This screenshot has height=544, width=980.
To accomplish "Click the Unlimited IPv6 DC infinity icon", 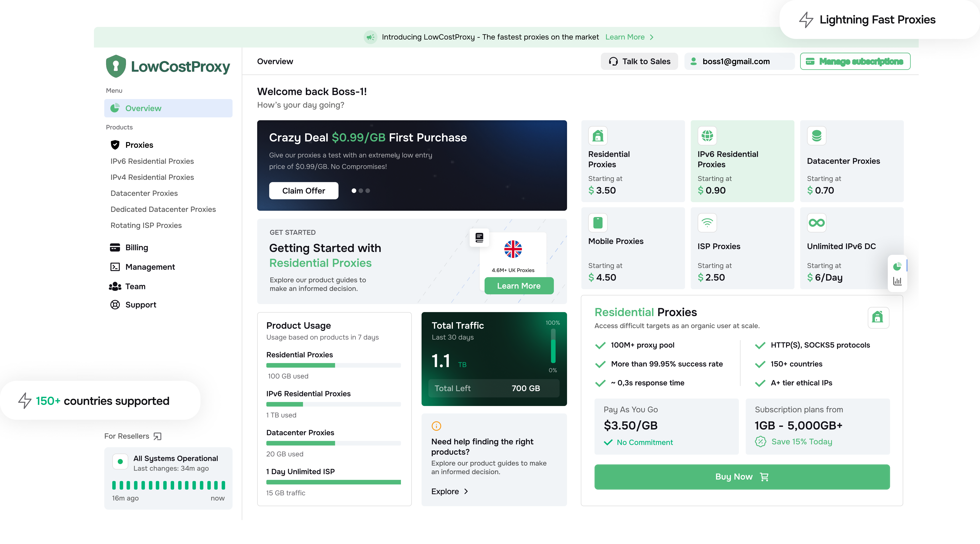I will [x=816, y=223].
